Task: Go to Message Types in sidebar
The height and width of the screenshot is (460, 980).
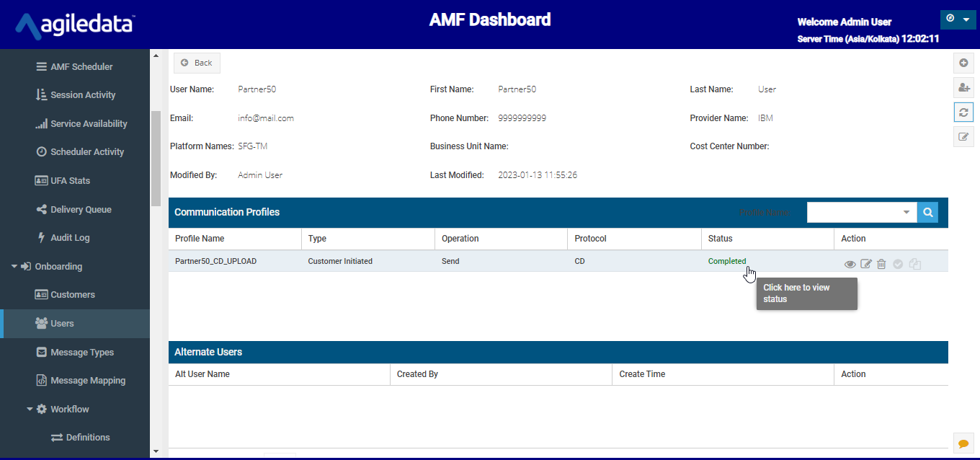Action: [81, 353]
